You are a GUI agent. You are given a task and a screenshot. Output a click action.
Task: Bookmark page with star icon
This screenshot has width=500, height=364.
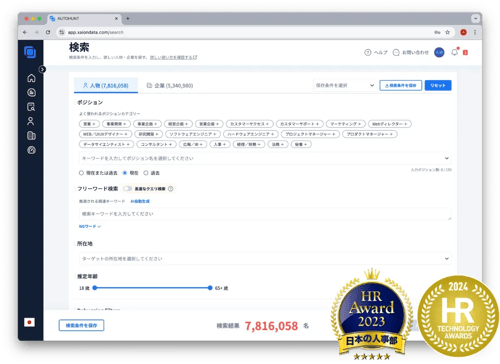[447, 32]
